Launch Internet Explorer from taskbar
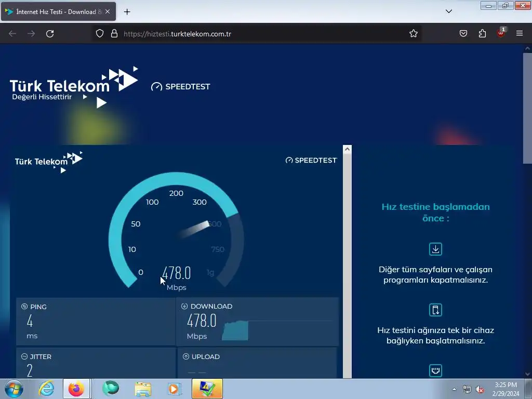The width and height of the screenshot is (532, 399). point(46,389)
